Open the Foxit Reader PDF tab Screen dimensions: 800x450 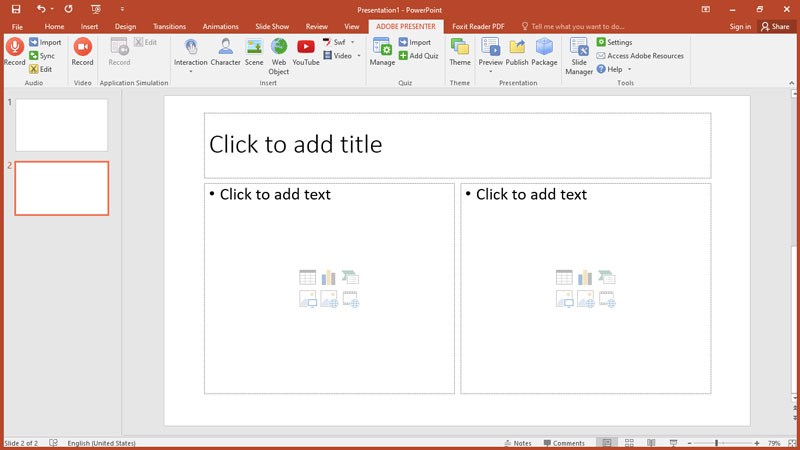[x=478, y=27]
